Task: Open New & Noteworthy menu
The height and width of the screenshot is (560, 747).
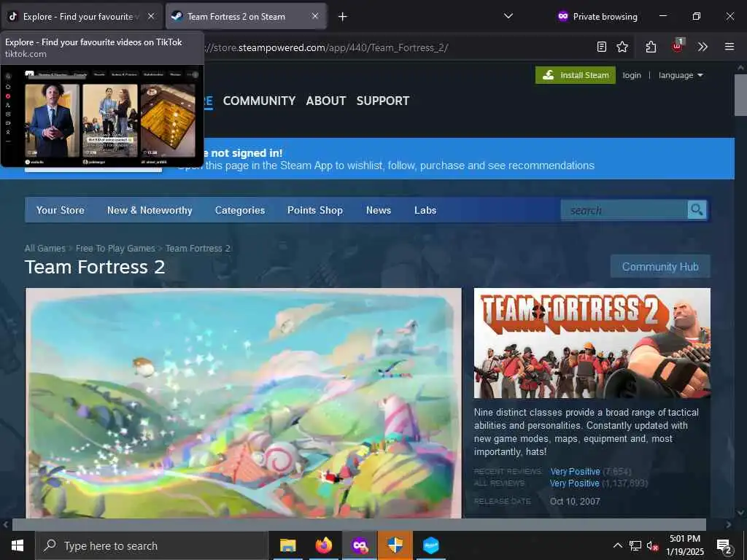Action: pyautogui.click(x=150, y=210)
